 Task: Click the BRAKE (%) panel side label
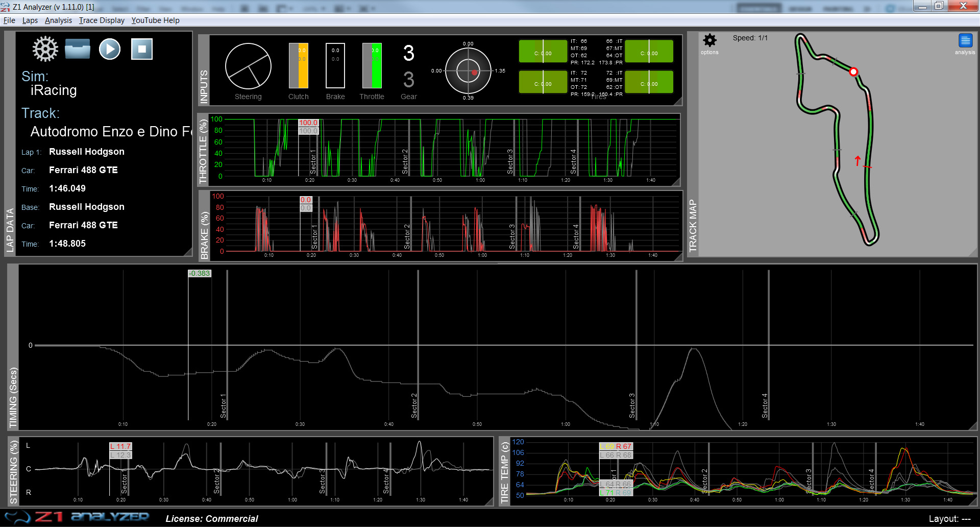click(x=204, y=235)
